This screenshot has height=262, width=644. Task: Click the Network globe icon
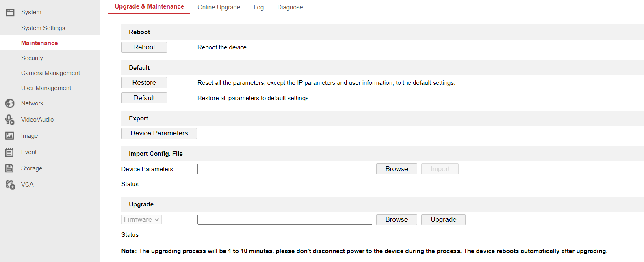tap(10, 103)
